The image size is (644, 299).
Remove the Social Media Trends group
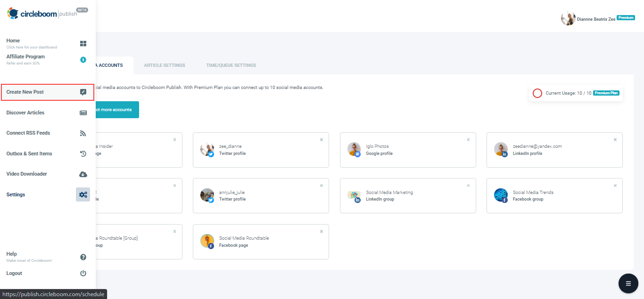[x=615, y=186]
